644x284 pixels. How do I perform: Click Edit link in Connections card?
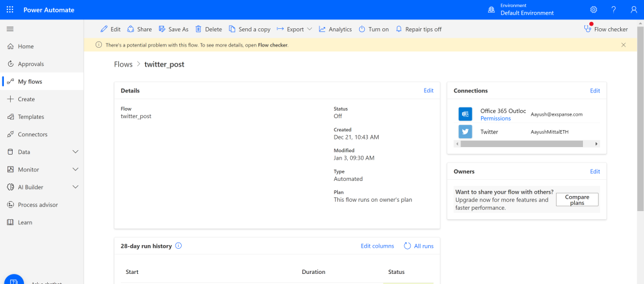[595, 90]
